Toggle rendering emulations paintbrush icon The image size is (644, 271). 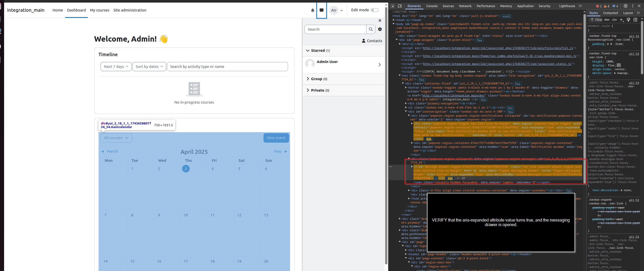[x=628, y=20]
